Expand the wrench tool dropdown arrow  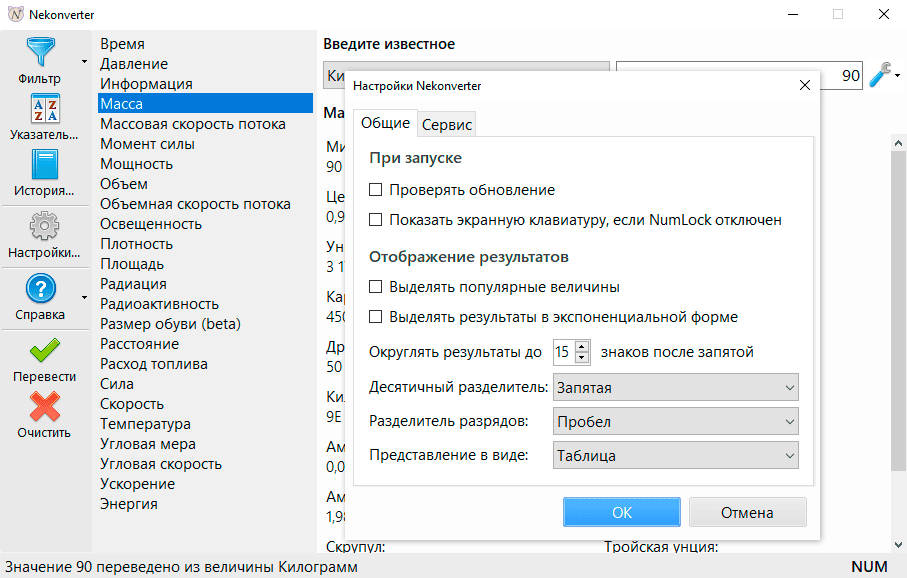click(897, 76)
